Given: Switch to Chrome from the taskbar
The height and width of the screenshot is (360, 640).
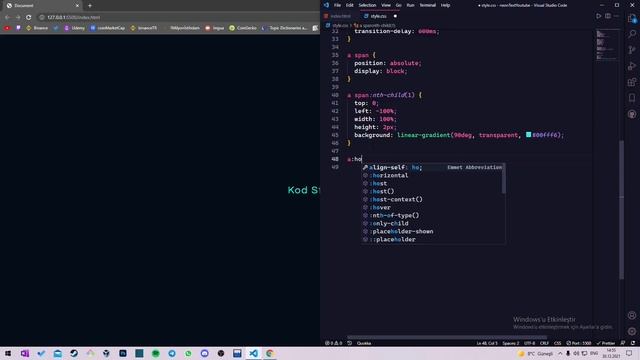Looking at the screenshot, I should tap(270, 353).
